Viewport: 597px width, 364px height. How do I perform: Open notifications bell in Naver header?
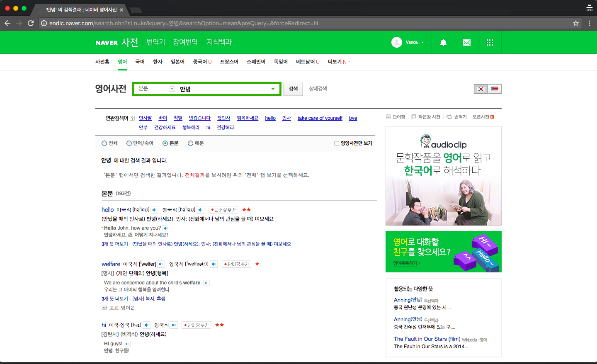click(443, 42)
